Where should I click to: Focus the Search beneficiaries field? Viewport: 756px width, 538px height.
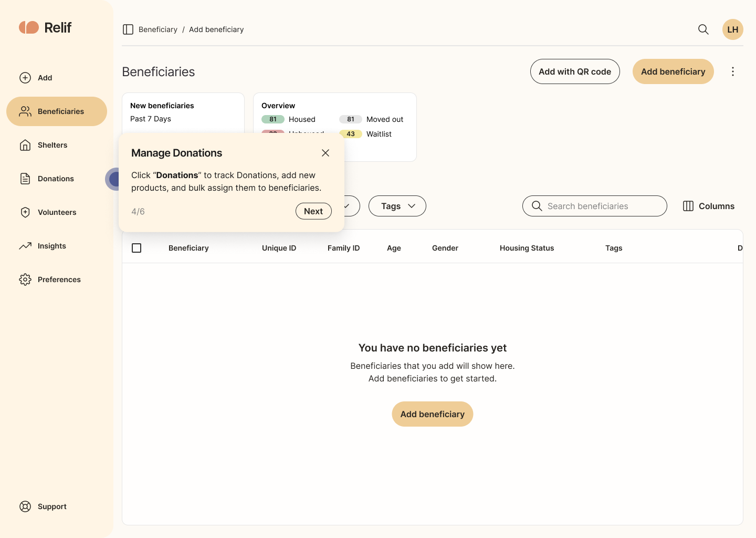[595, 206]
